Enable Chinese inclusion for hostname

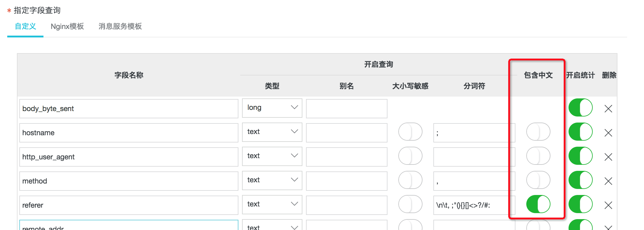click(538, 132)
